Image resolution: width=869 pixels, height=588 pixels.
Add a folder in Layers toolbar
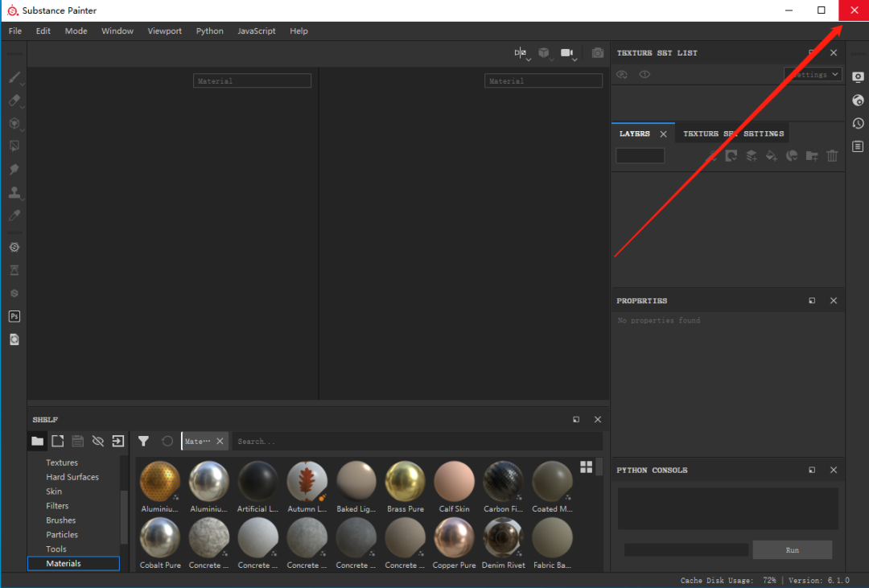click(x=812, y=156)
